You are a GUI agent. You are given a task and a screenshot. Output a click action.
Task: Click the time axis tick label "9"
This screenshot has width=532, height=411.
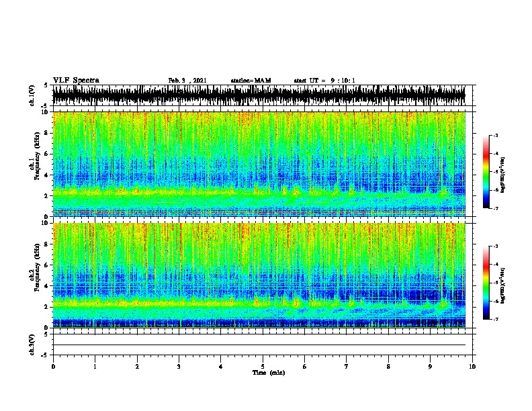430,367
